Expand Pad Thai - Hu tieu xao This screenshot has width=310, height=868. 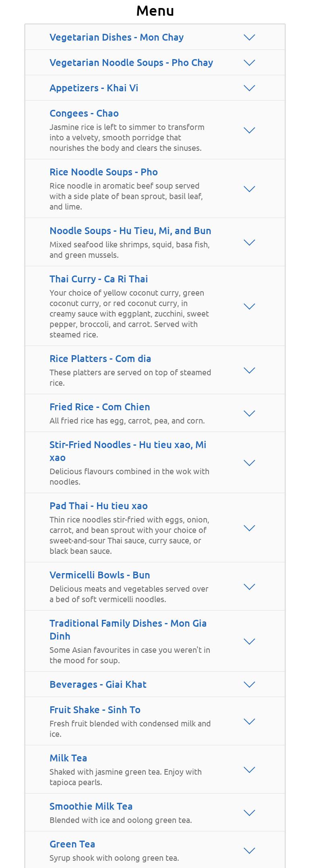[x=99, y=506]
